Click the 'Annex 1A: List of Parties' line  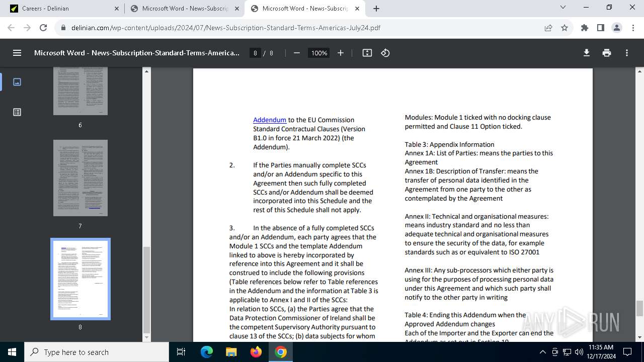point(479,153)
